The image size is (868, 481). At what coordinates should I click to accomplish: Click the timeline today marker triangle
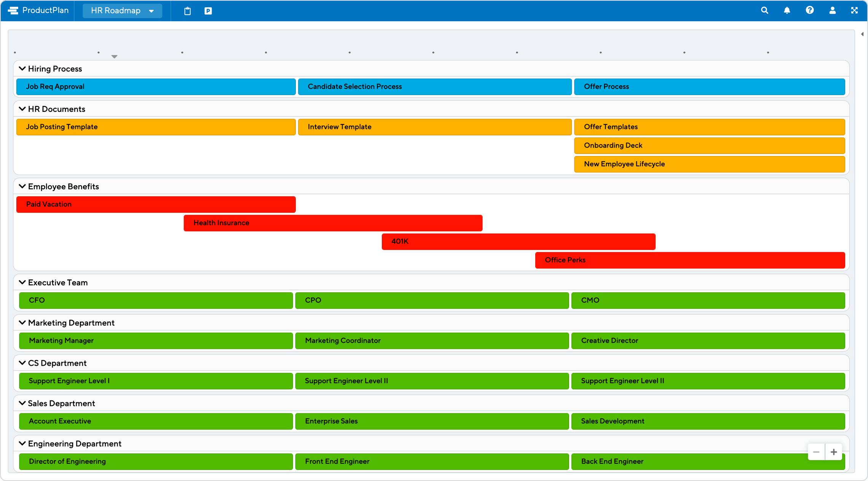pos(114,57)
